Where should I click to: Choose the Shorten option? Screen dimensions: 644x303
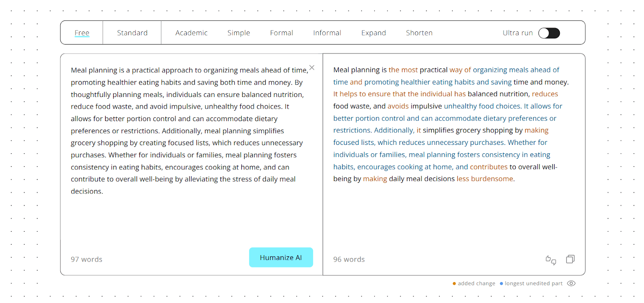(419, 33)
